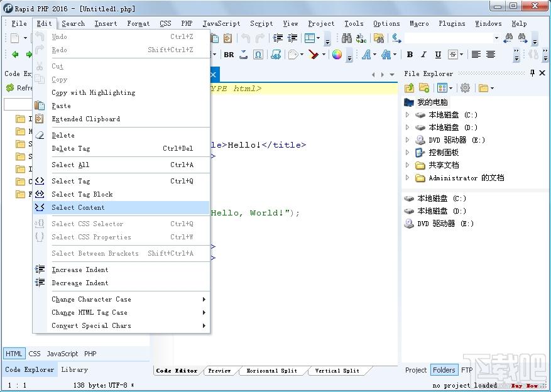551x392 pixels.
Task: Expand 共享文档 tree node
Action: pyautogui.click(x=407, y=165)
